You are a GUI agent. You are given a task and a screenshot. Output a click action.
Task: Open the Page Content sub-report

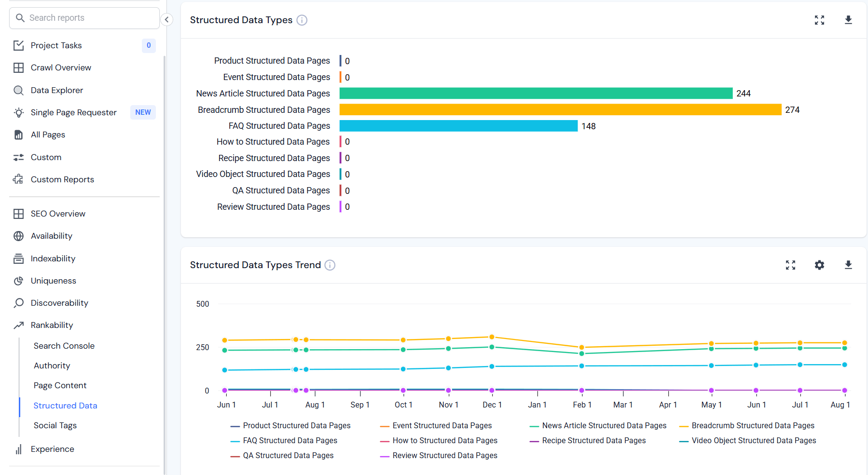(60, 385)
